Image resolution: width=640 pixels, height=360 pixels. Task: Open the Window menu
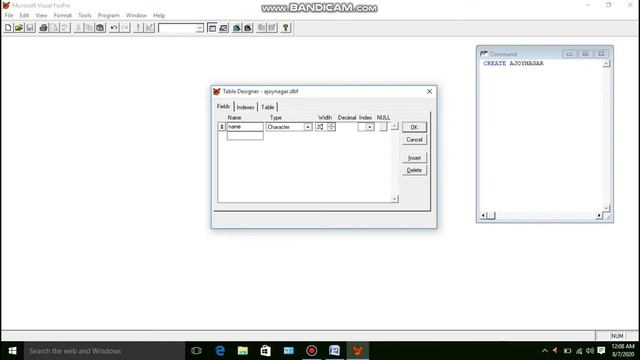(x=136, y=16)
